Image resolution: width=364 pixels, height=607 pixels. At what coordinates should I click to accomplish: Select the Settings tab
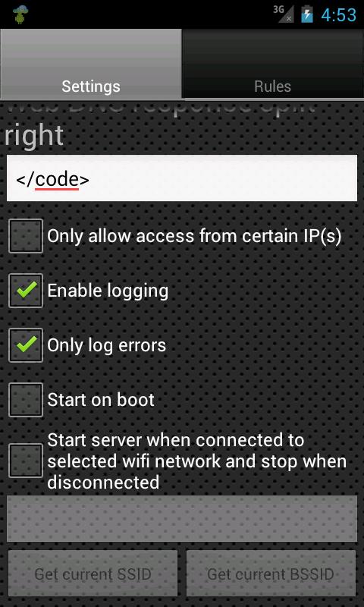coord(91,64)
